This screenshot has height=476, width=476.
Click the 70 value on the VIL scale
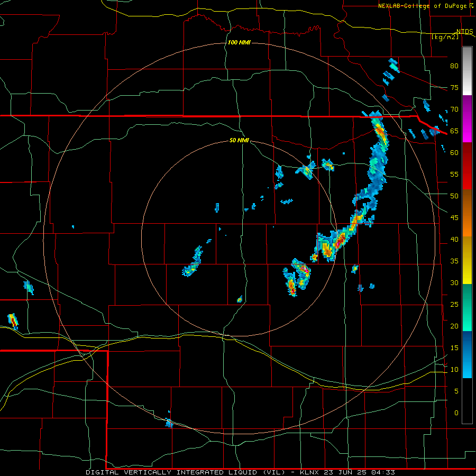pyautogui.click(x=454, y=109)
